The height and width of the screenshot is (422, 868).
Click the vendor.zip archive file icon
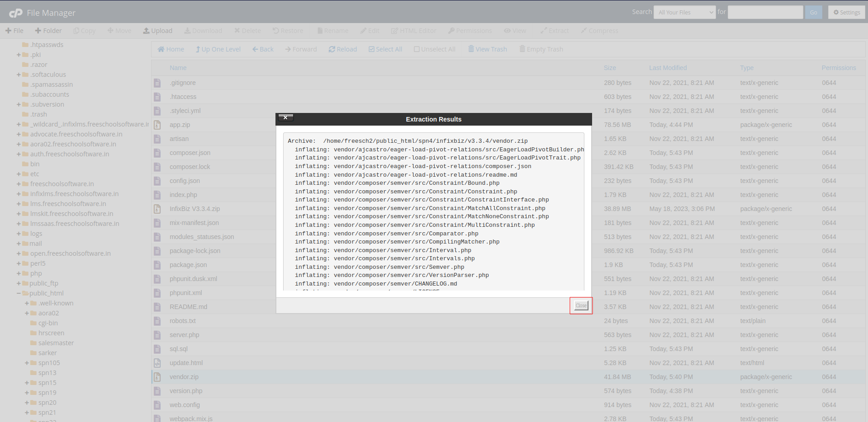click(x=157, y=377)
